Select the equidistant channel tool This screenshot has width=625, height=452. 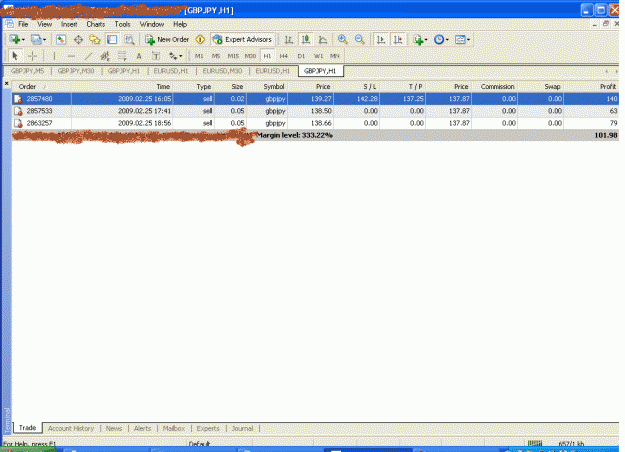pos(105,56)
